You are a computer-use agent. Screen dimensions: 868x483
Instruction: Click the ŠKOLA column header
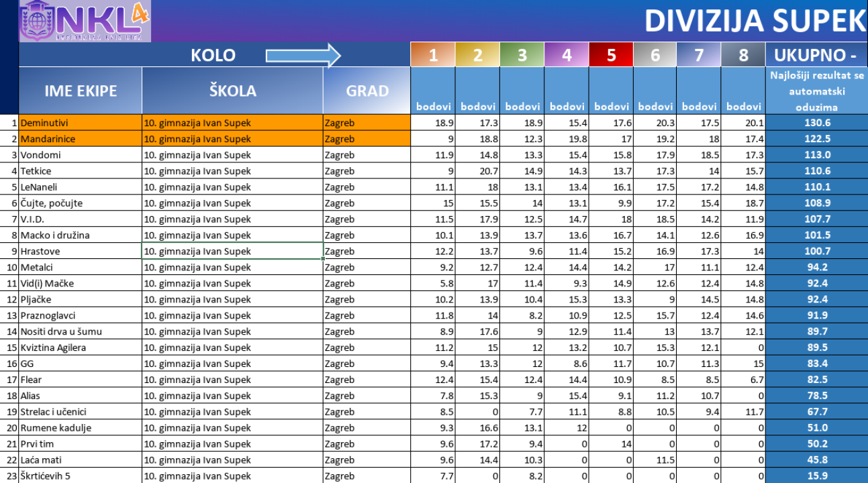(232, 91)
